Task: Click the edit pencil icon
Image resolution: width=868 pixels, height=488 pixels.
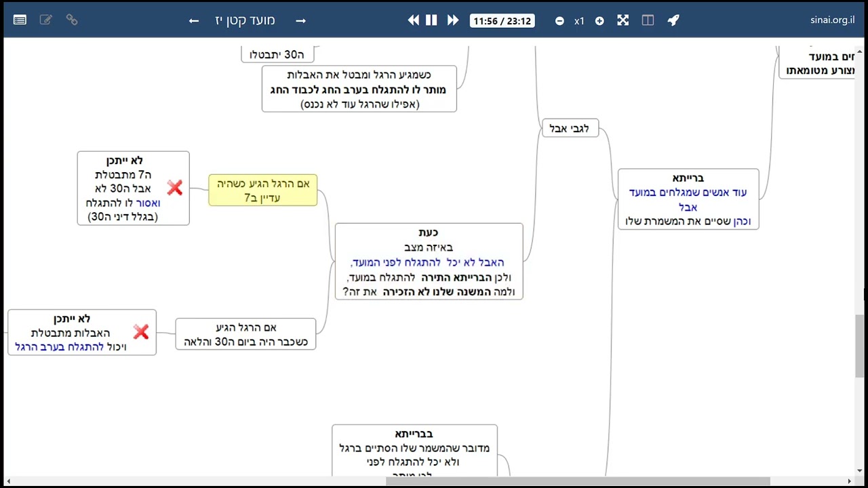Action: coord(46,20)
